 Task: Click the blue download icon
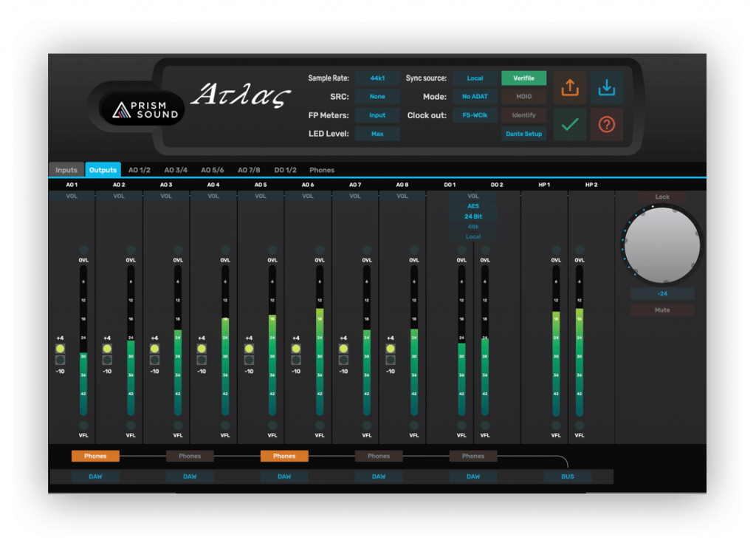pyautogui.click(x=607, y=86)
